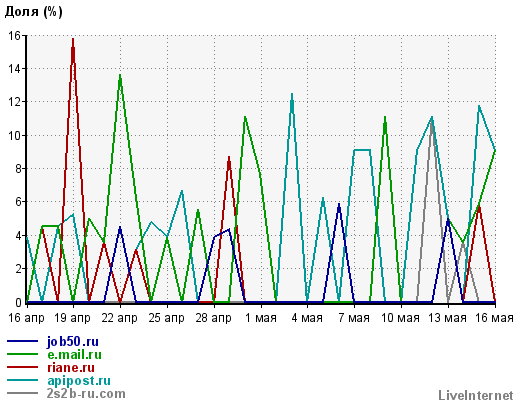This screenshot has width=520, height=405.
Task: Click the green e.mail.ru legend line swatch
Action: coord(22,354)
